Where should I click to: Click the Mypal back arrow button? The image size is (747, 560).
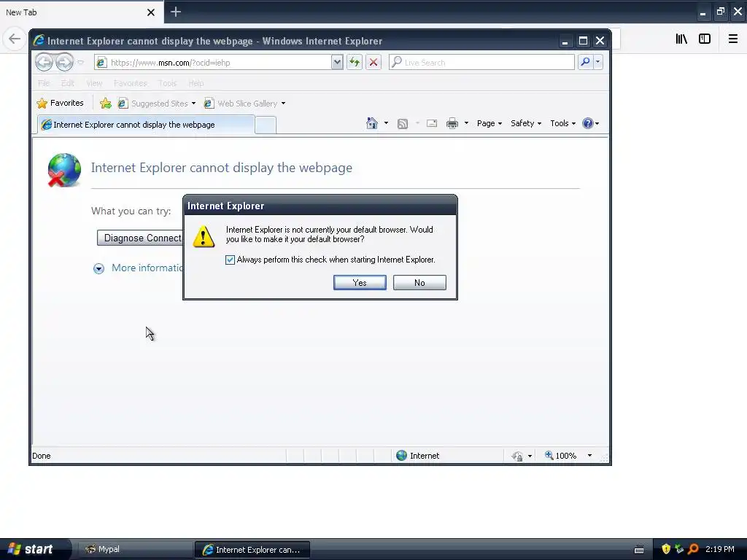tap(15, 39)
